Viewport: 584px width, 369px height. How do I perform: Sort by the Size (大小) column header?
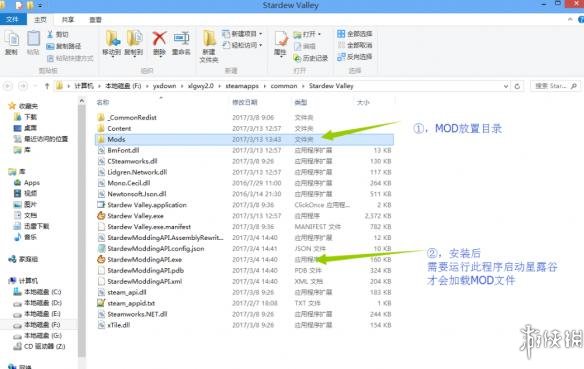(x=363, y=102)
